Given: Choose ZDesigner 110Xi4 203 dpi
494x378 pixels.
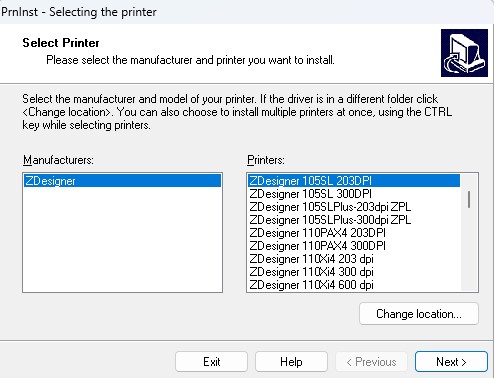Looking at the screenshot, I should (x=354, y=259).
